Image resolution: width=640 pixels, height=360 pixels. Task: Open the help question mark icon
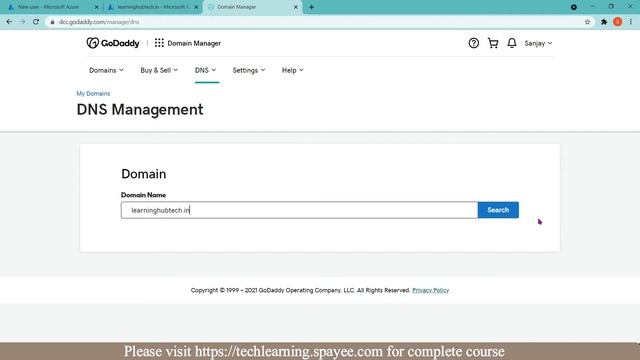coord(473,43)
